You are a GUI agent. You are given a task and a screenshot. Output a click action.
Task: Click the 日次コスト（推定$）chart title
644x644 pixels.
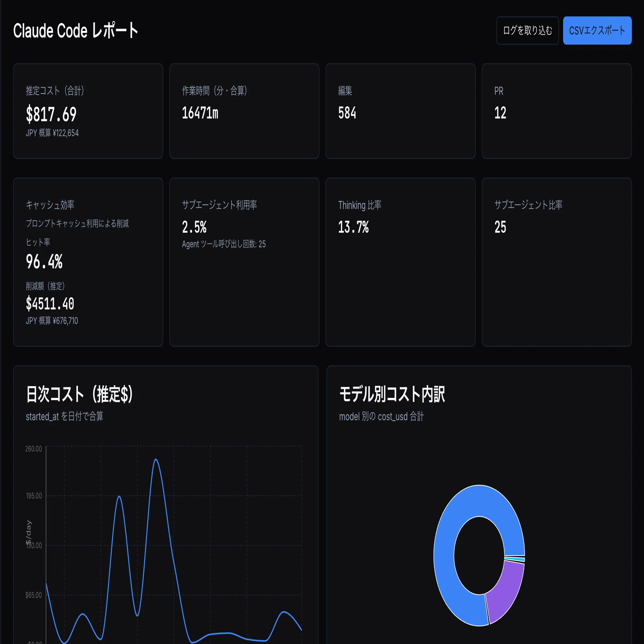coord(79,394)
